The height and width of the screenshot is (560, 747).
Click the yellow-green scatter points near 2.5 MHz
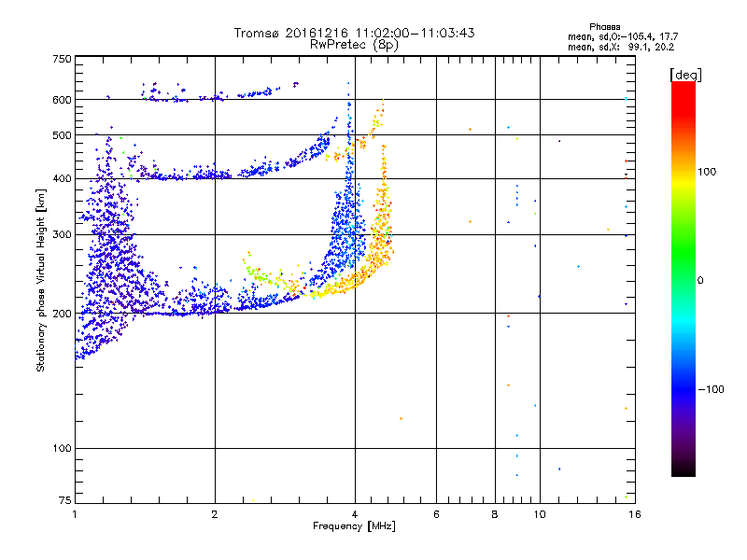point(260,273)
